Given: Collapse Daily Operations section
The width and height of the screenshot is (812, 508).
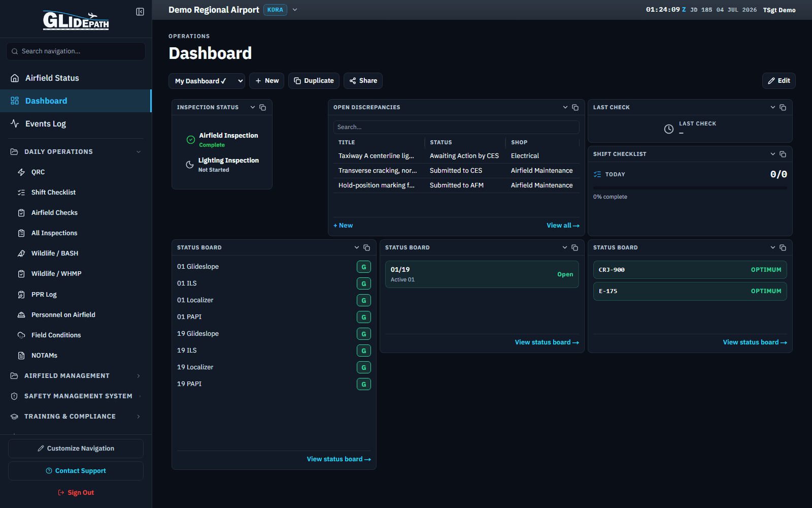Looking at the screenshot, I should [x=76, y=151].
